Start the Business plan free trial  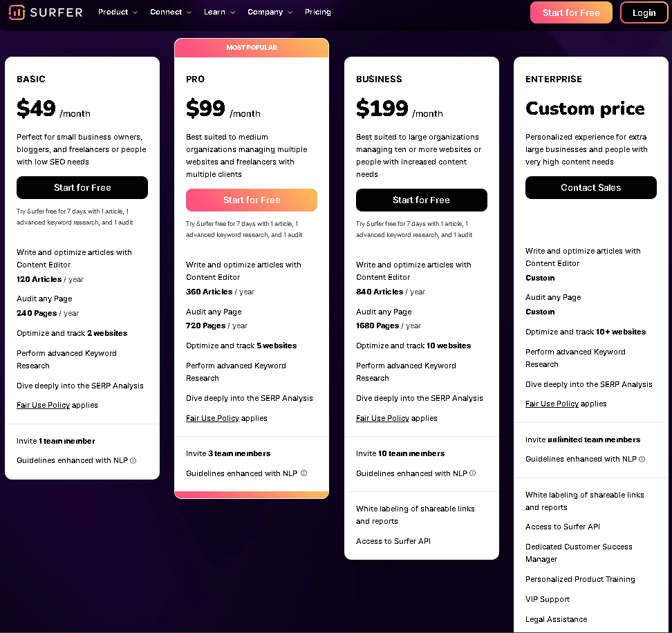pos(421,200)
